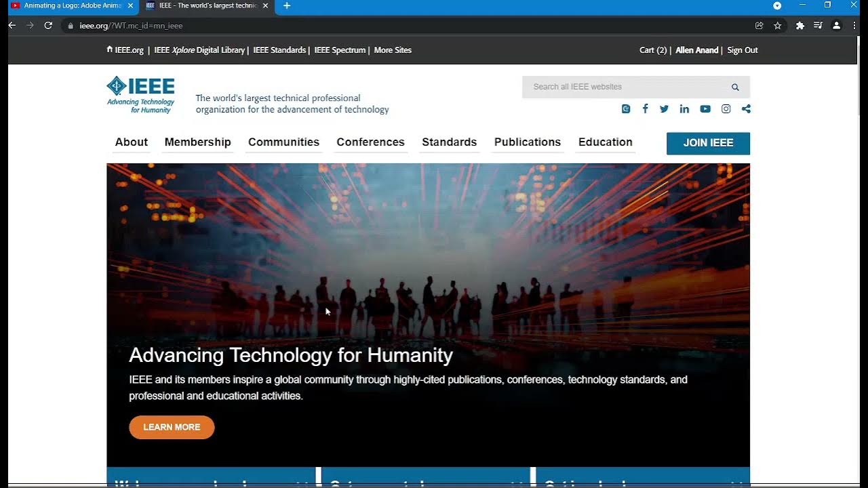Open the About menu
Screen dimensions: 868x488
(x=132, y=142)
